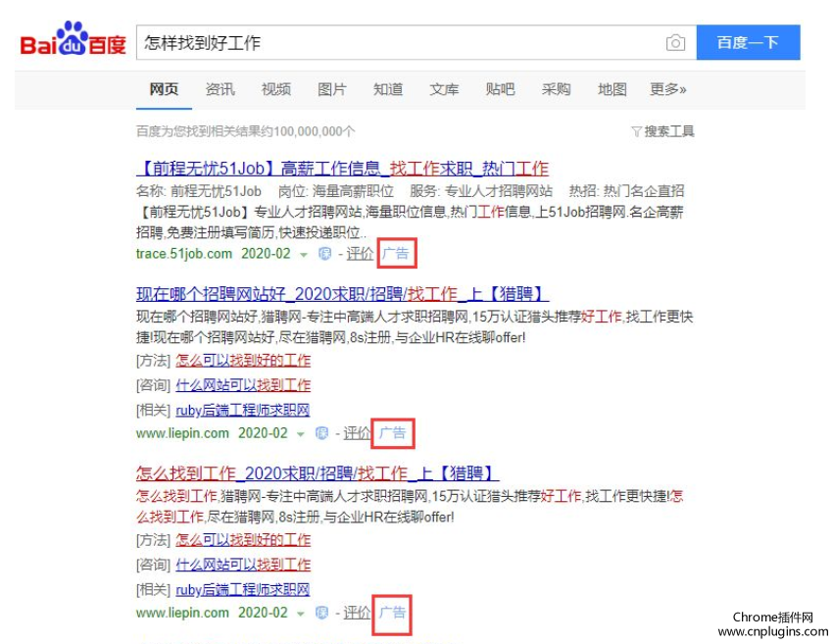Click the 百度一下 search button
The height and width of the screenshot is (644, 833).
click(x=748, y=42)
